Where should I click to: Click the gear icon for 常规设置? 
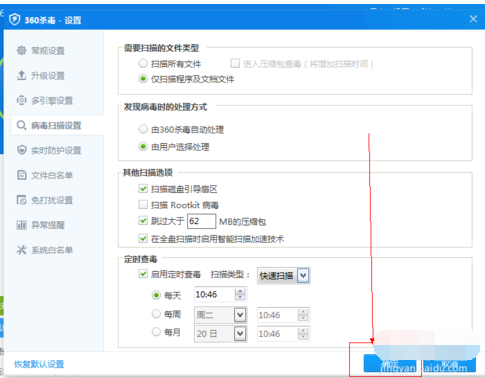22,51
